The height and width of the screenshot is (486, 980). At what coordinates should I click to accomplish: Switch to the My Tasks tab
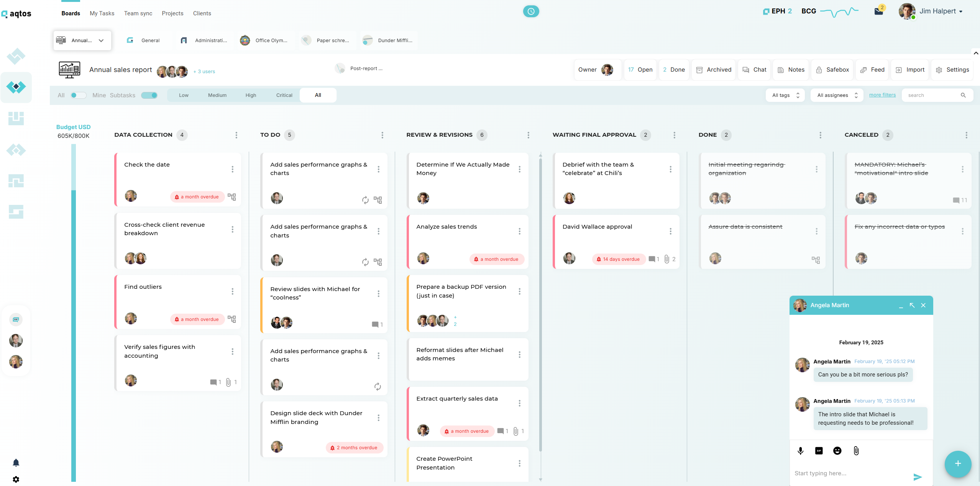tap(102, 13)
